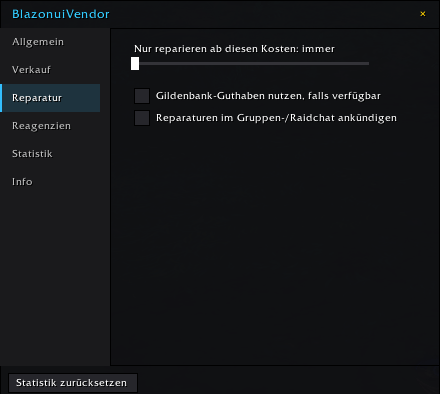The height and width of the screenshot is (394, 440).
Task: Click the BlazonuiVendor title text
Action: click(x=61, y=14)
